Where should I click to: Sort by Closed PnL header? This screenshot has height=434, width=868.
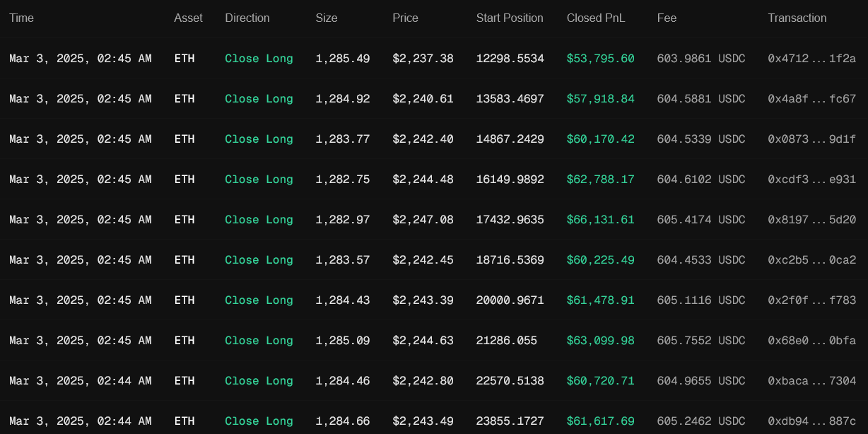pyautogui.click(x=596, y=18)
